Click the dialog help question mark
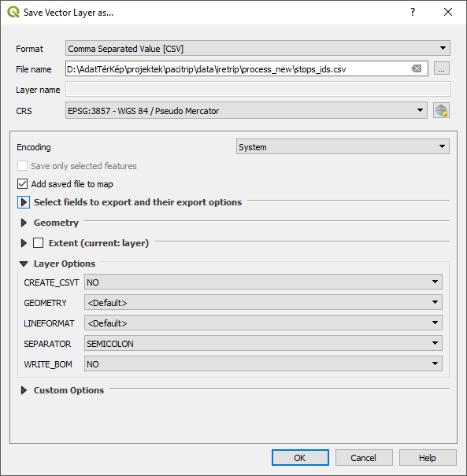The image size is (467, 476). 413,12
